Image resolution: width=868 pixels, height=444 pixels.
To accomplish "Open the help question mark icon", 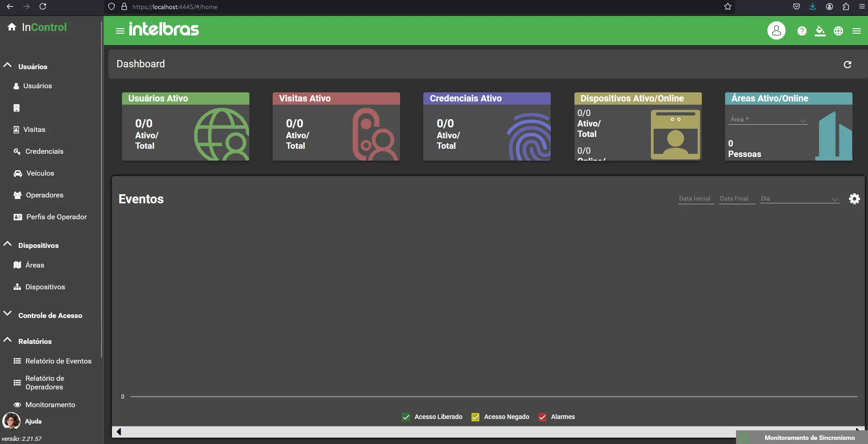I will pos(802,31).
